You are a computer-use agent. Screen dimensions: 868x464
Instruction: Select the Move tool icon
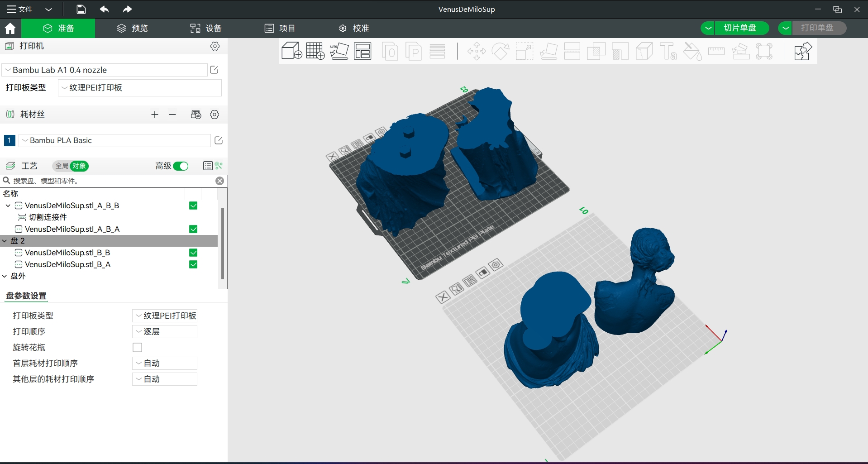(477, 51)
